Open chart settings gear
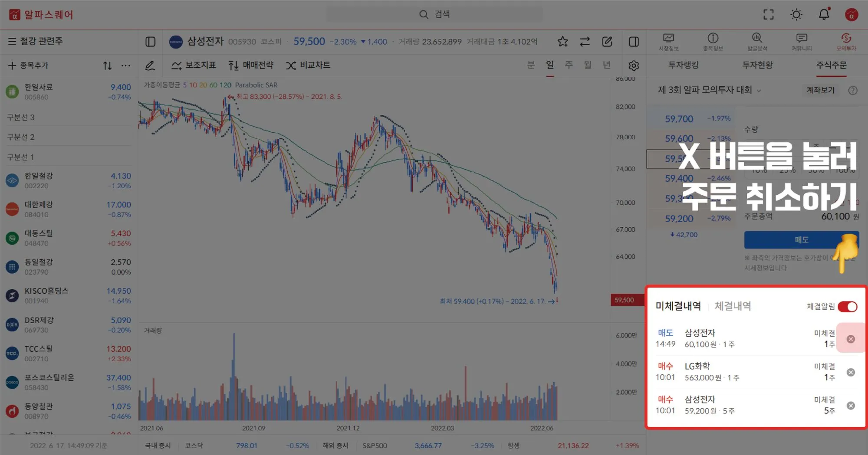The width and height of the screenshot is (868, 455). (x=634, y=65)
